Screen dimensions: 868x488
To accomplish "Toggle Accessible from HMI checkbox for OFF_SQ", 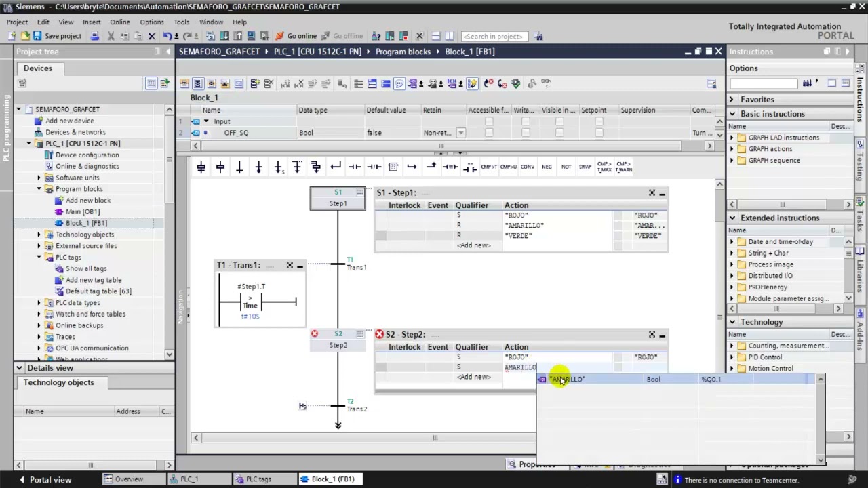I will click(489, 133).
